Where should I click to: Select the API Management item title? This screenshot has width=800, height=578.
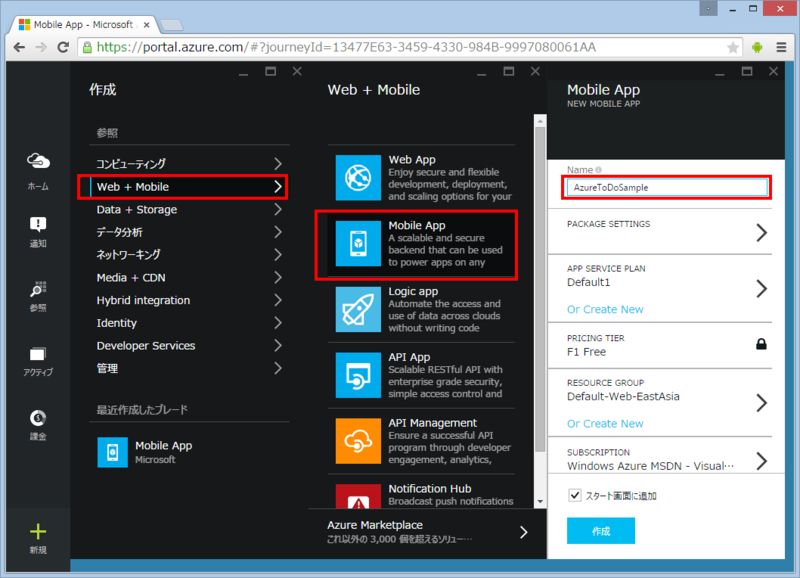(433, 423)
